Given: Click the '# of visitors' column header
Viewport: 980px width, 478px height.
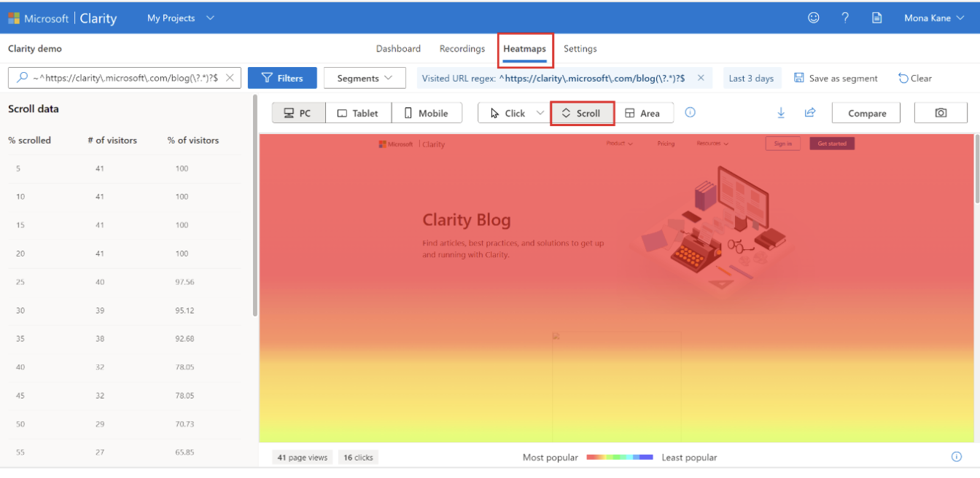Looking at the screenshot, I should pos(112,140).
